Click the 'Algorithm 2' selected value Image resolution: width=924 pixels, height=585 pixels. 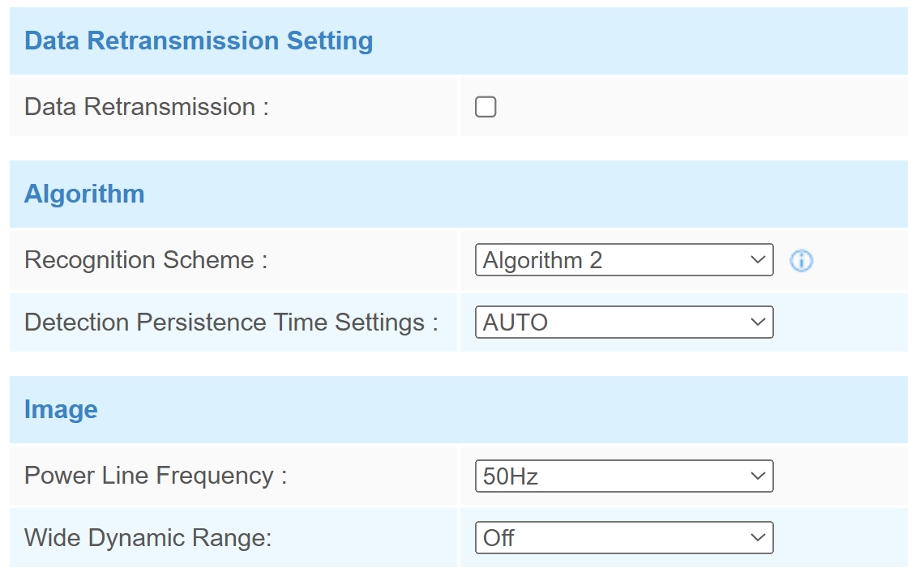542,260
